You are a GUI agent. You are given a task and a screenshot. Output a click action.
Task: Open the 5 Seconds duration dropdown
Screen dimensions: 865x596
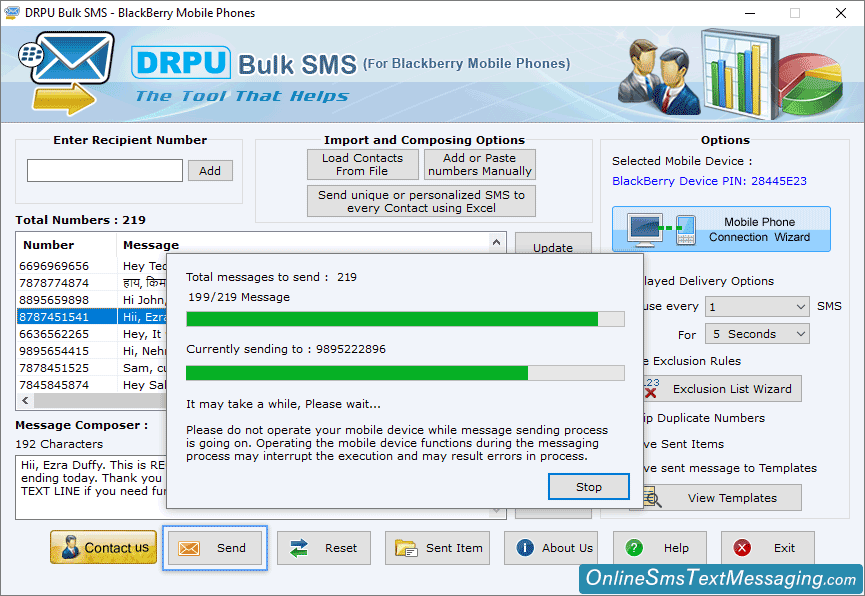pos(757,334)
